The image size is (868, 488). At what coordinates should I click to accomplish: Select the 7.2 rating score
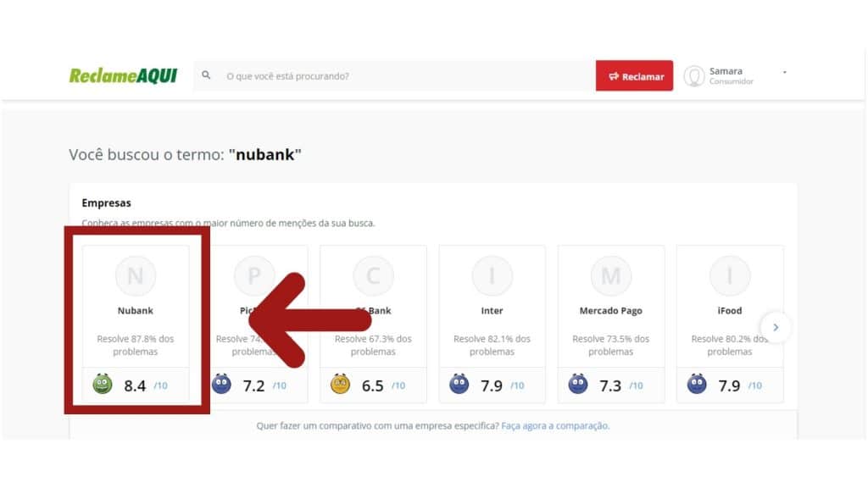coord(253,385)
